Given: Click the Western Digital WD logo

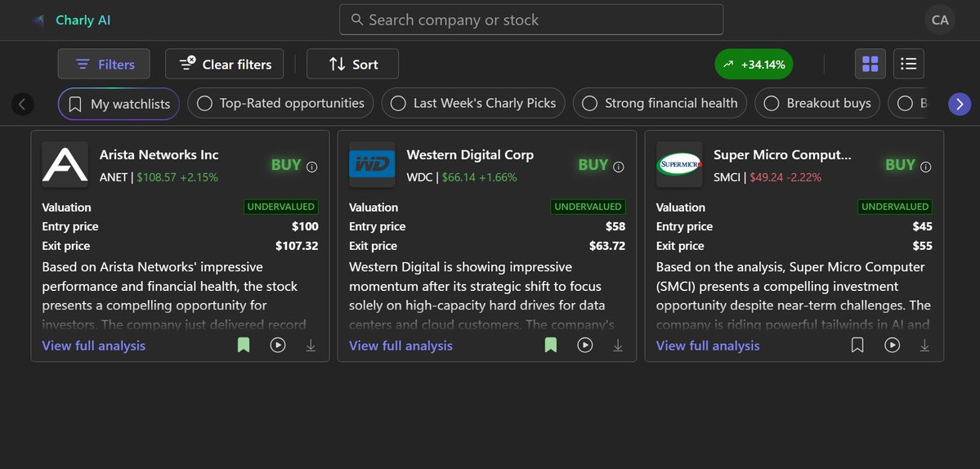Looking at the screenshot, I should tap(372, 165).
